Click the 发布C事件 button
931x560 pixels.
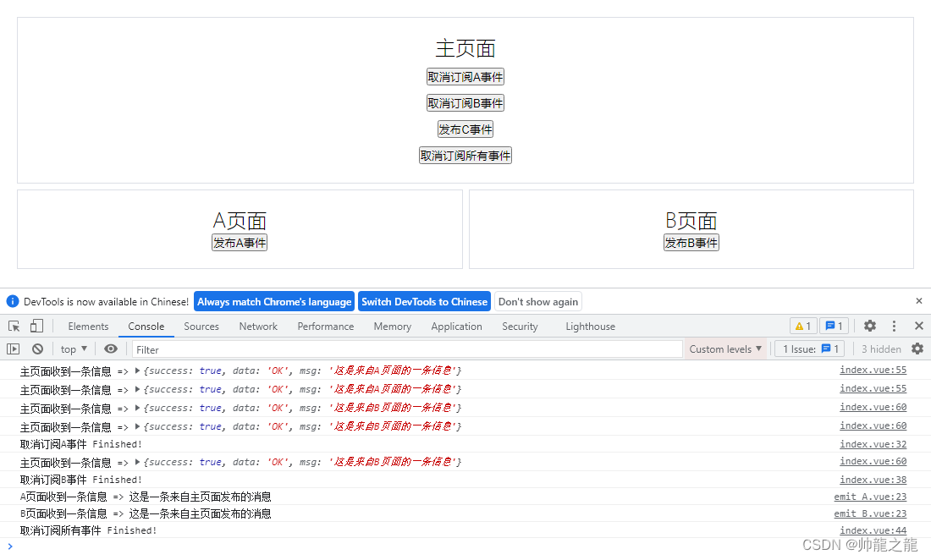pyautogui.click(x=465, y=129)
